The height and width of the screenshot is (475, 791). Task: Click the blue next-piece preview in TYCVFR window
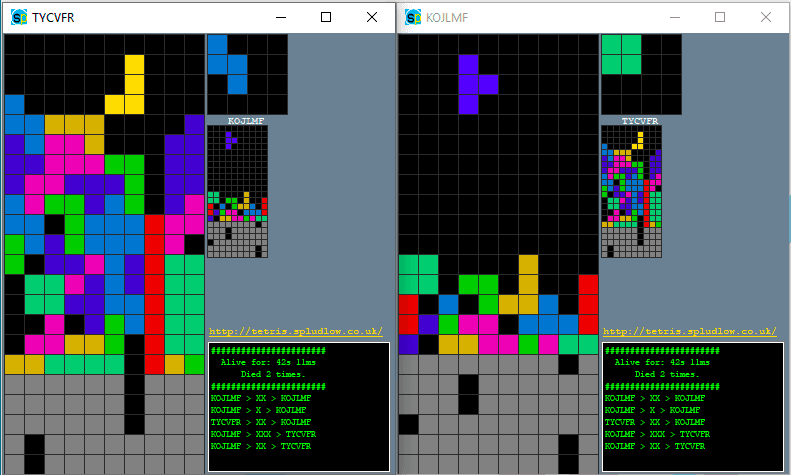coord(228,65)
